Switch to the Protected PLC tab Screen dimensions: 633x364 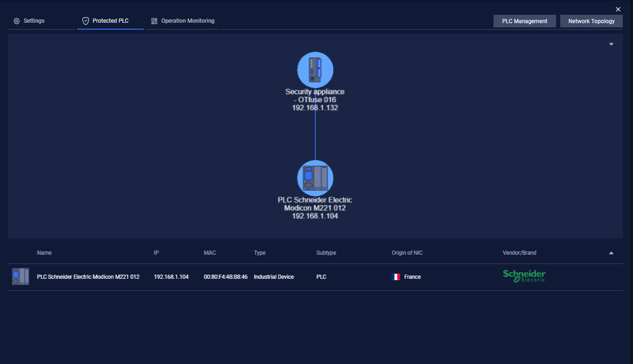110,21
